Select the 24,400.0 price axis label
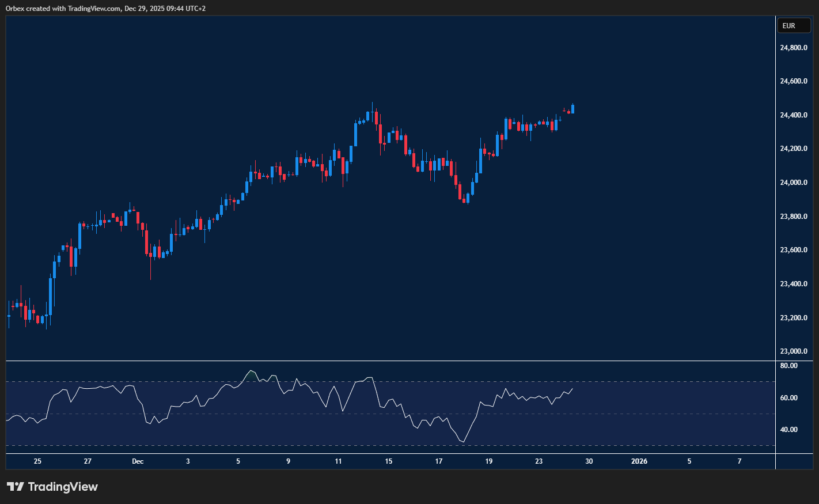 (793, 115)
